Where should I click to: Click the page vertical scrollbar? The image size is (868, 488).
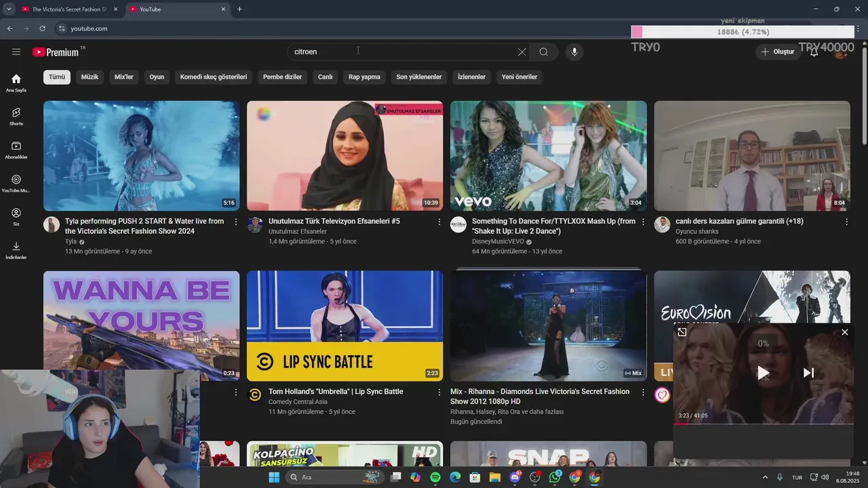coord(864,95)
